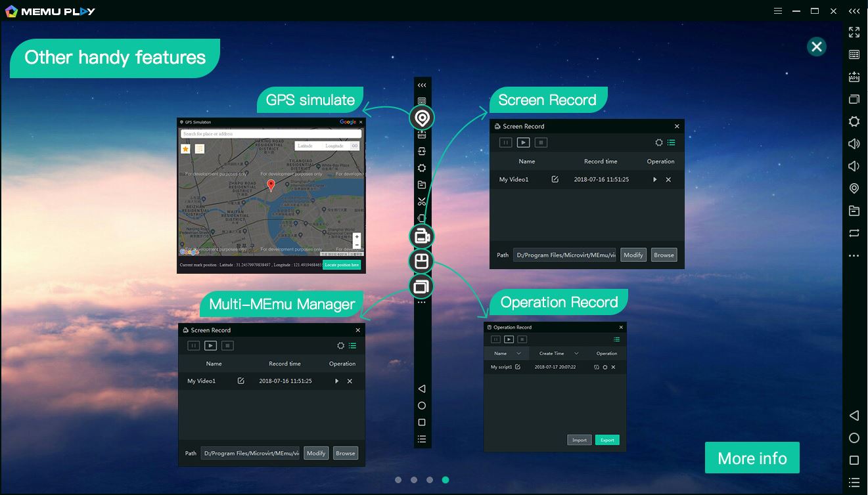The height and width of the screenshot is (495, 868).
Task: Close the handy features overlay with X
Action: click(x=817, y=47)
